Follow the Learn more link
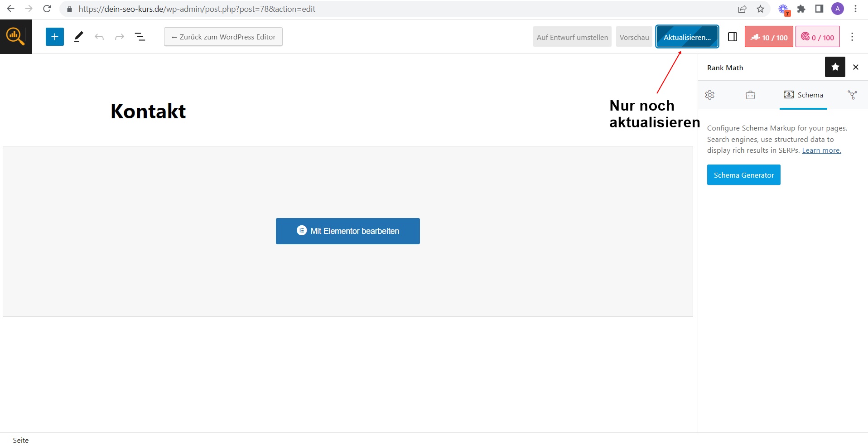 (821, 150)
